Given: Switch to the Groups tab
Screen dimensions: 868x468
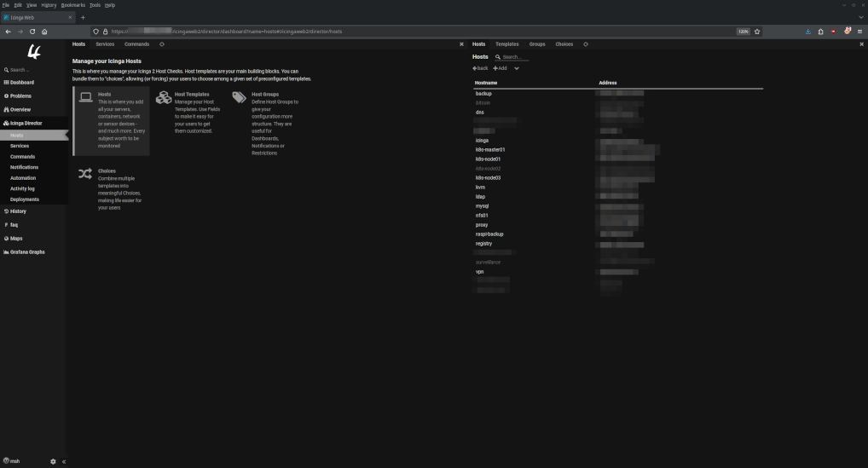Looking at the screenshot, I should 537,43.
